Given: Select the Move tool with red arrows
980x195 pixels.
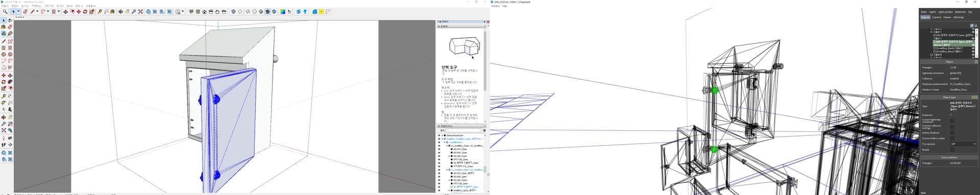Looking at the screenshot, I should 78,11.
